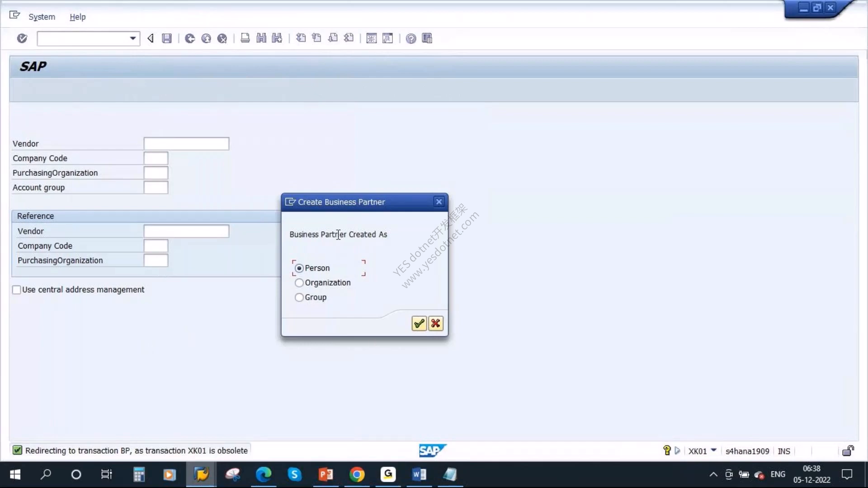Click the Next Page icon

333,38
